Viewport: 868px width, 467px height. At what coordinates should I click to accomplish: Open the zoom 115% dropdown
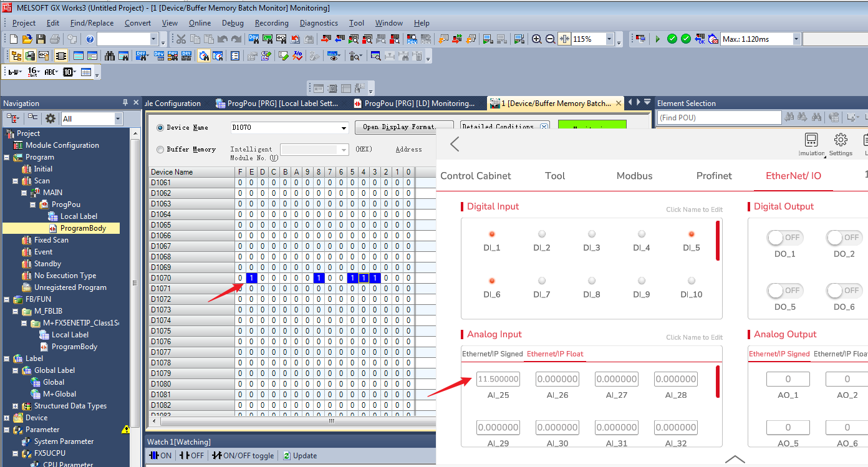609,39
